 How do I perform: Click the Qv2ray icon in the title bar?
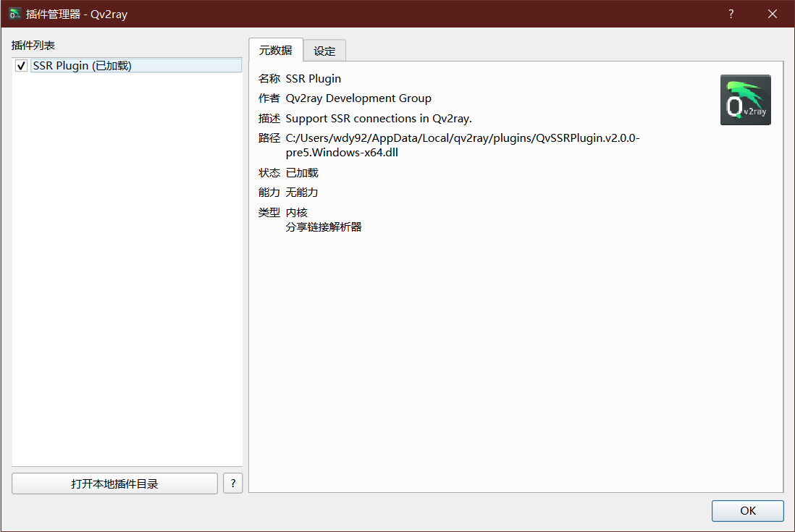pyautogui.click(x=14, y=14)
